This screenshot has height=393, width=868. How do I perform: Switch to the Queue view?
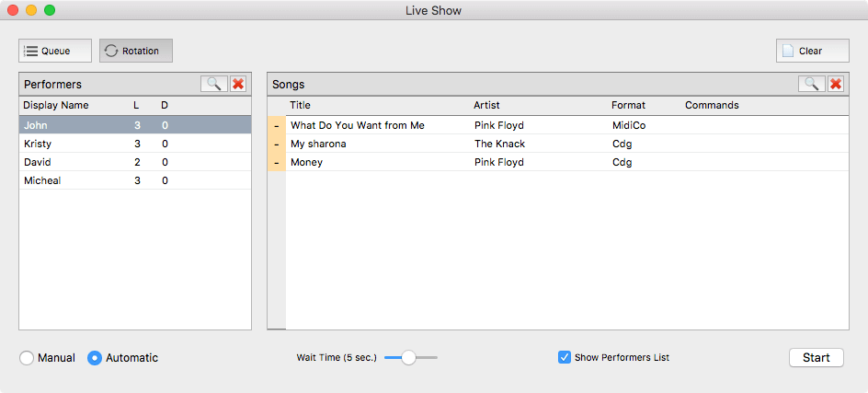click(55, 51)
